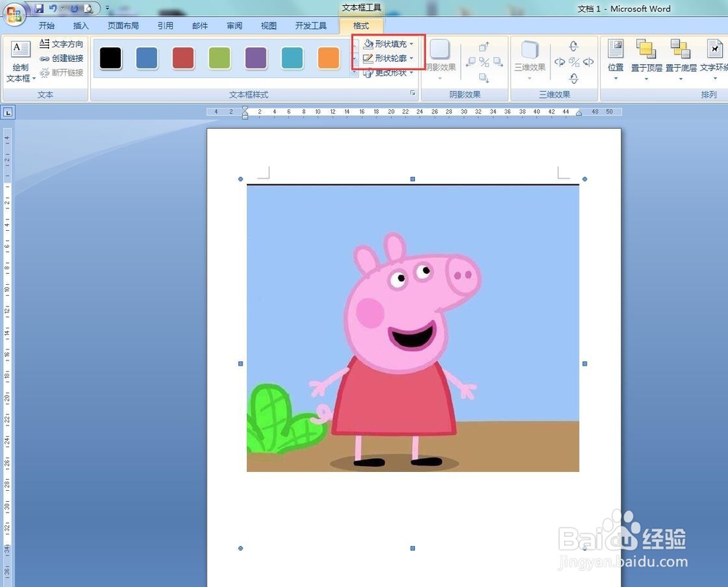Tilt 3-D effect right
The width and height of the screenshot is (728, 587).
(588, 62)
